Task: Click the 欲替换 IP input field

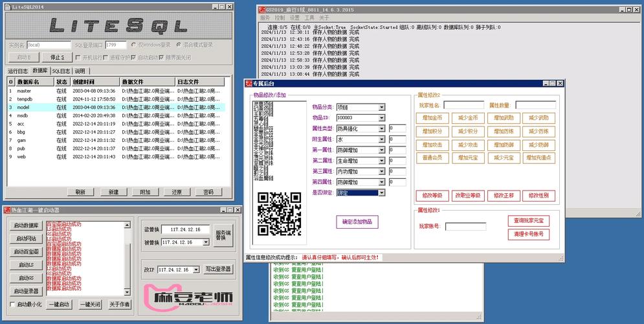Action: tap(186, 229)
